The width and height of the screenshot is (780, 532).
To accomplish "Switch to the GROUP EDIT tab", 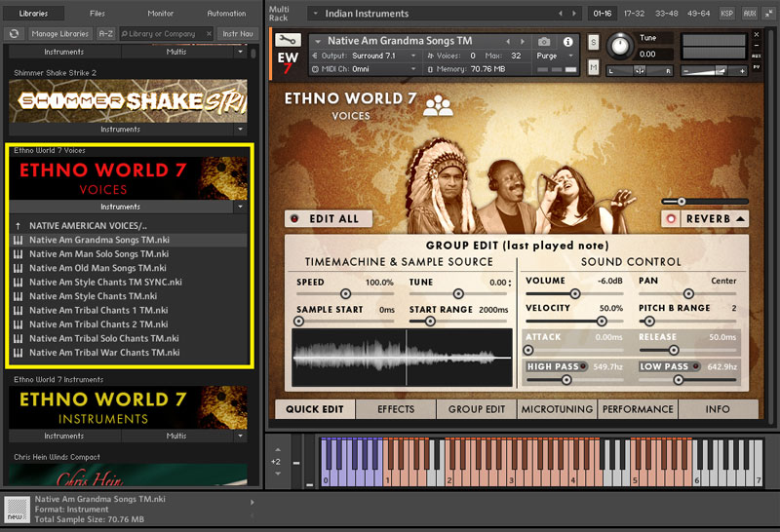I will 477,409.
